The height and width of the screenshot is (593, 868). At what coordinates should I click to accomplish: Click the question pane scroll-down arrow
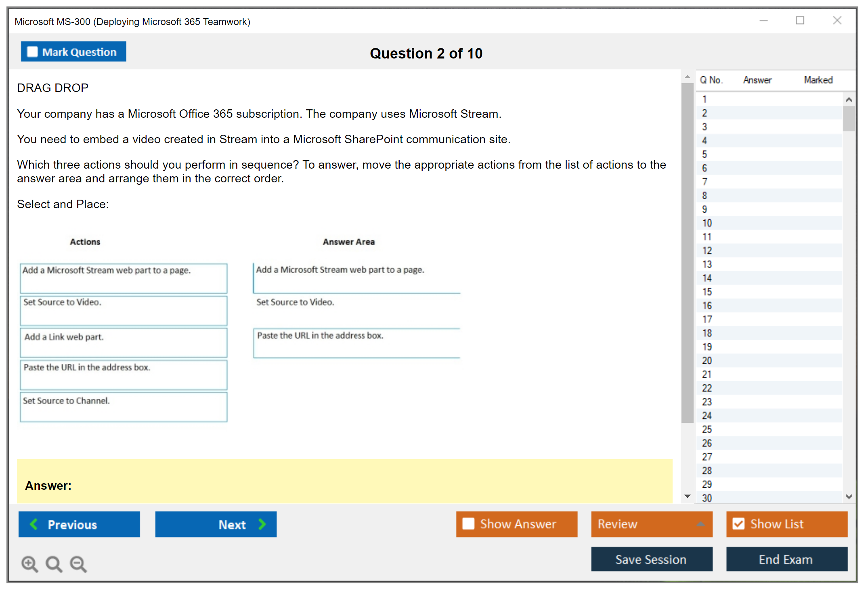pyautogui.click(x=687, y=496)
